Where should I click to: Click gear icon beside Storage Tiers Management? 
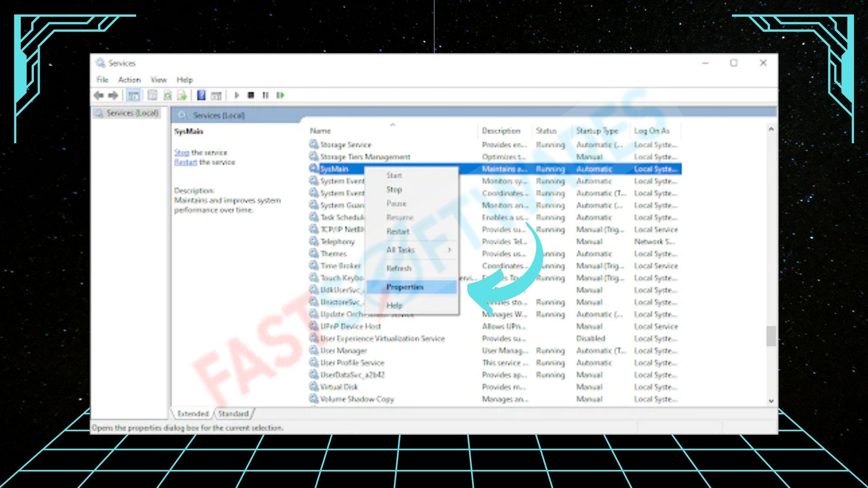pos(314,156)
